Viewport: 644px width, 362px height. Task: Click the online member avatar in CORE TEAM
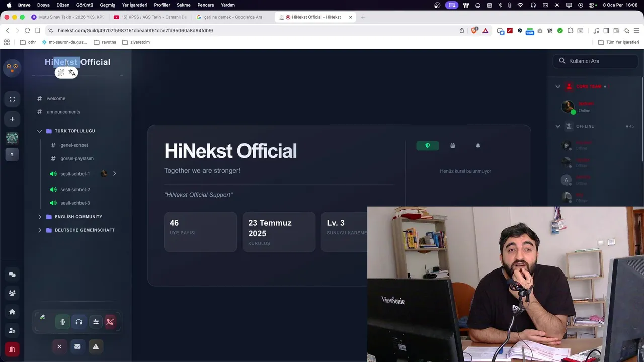[x=568, y=107]
